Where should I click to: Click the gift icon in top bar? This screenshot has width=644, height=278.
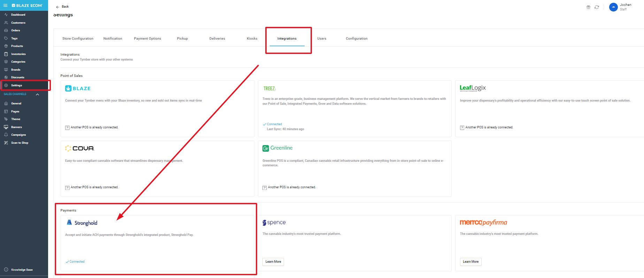pyautogui.click(x=588, y=7)
